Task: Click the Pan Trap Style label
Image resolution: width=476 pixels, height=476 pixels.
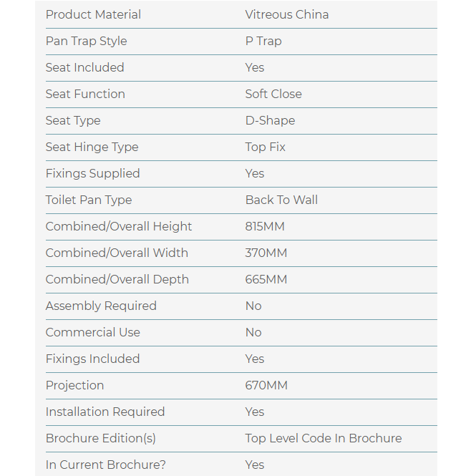Action: [x=86, y=41]
